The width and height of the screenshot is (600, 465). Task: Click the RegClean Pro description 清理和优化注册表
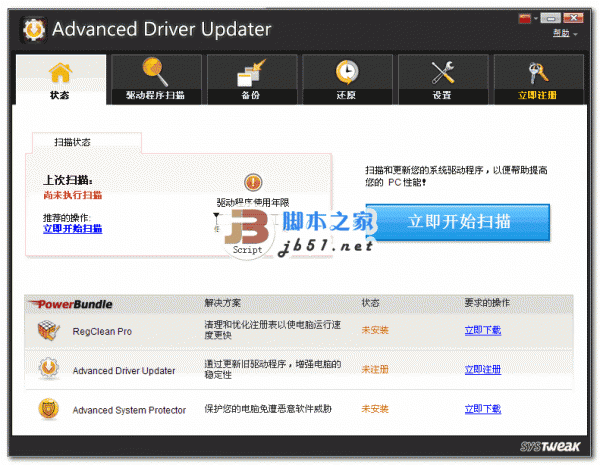272,330
